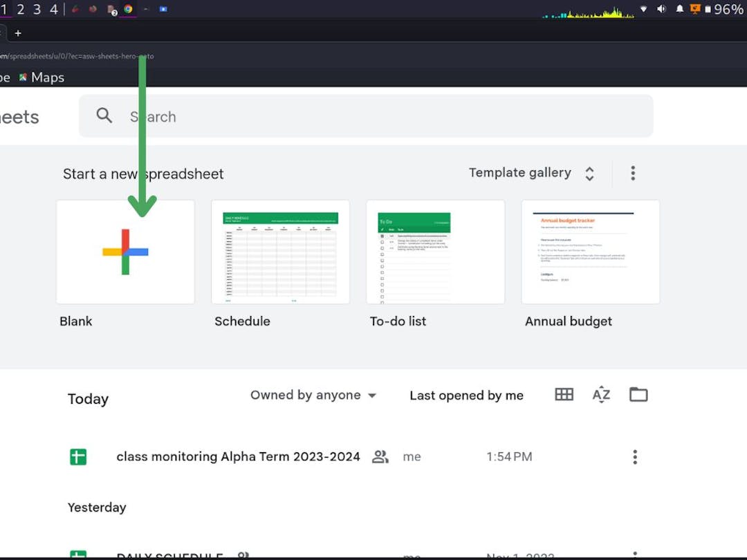Viewport: 747px width, 560px height.
Task: Open the dropdown arrow in the system tray
Action: point(643,10)
